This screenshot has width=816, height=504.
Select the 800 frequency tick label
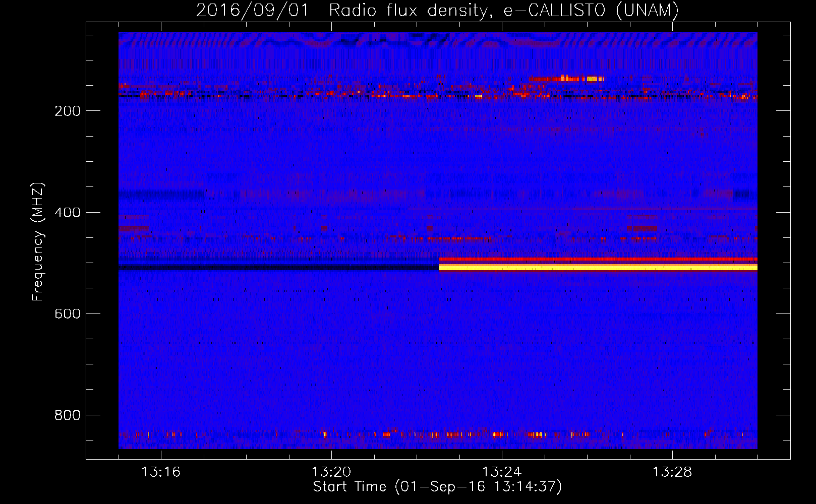coord(68,415)
